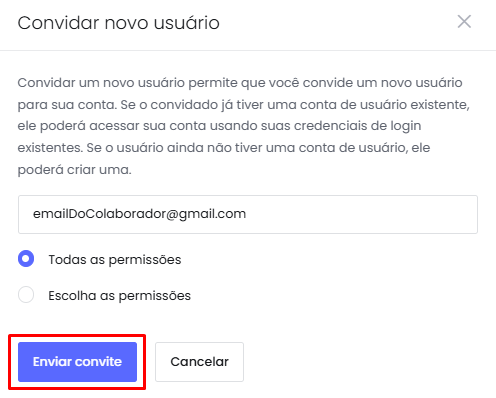Pick the filled blue all-permissions radio
496x398 pixels.
pyautogui.click(x=26, y=259)
